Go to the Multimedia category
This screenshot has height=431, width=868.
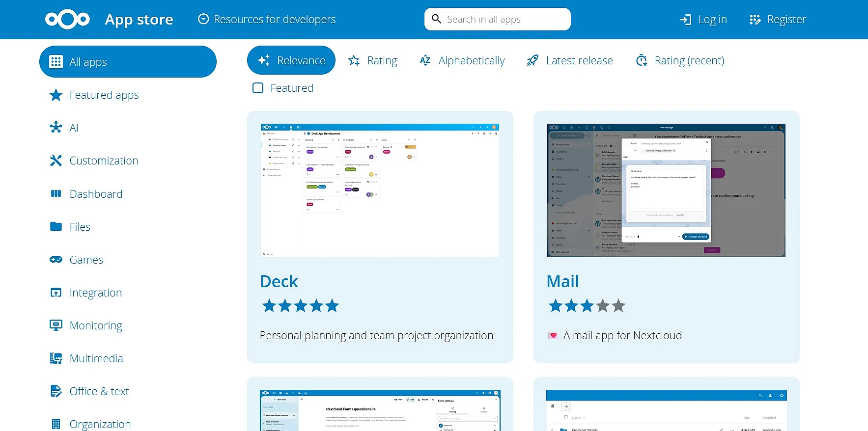pos(96,358)
